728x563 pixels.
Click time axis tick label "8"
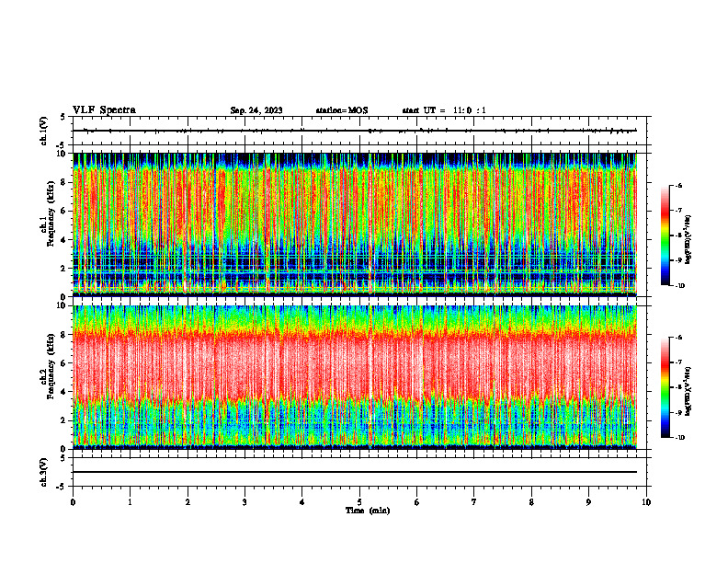pos(531,502)
